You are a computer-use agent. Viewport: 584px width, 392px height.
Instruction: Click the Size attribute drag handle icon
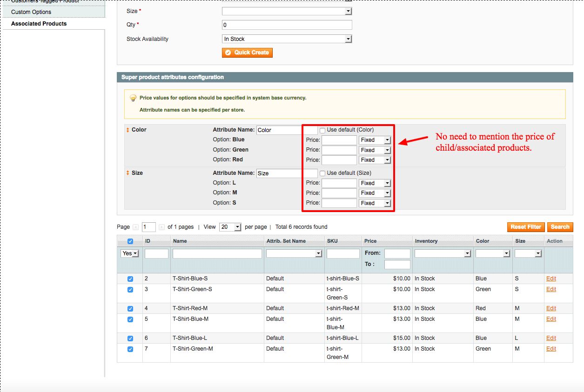(128, 173)
